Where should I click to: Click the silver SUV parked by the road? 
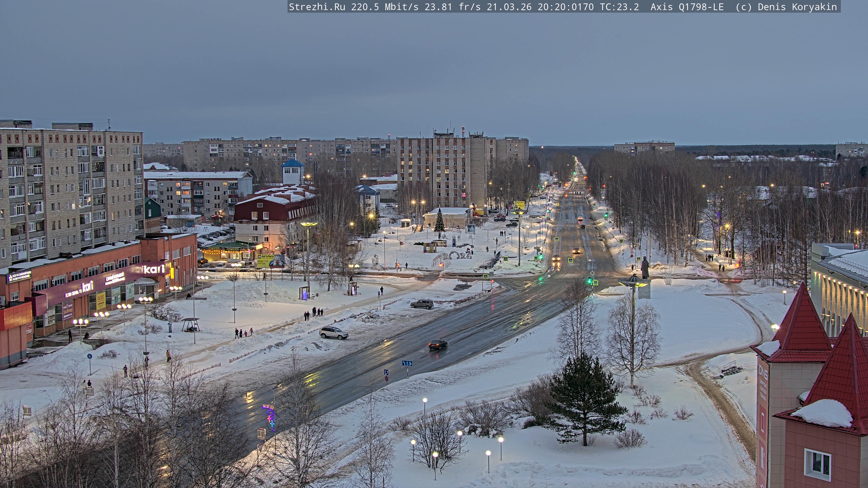point(333,333)
